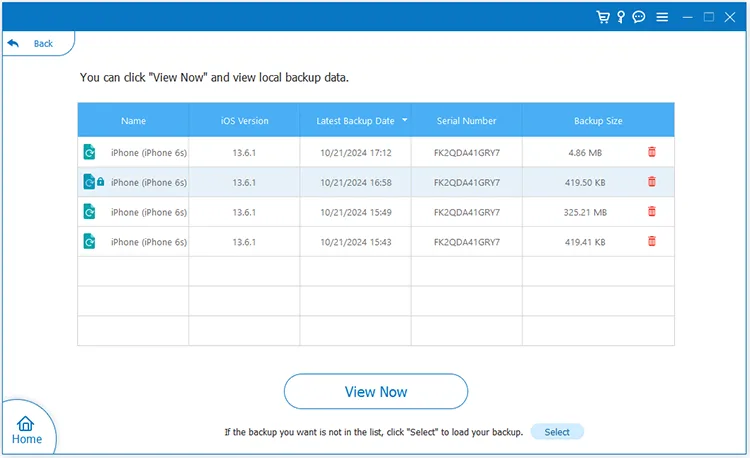This screenshot has height=458, width=750.
Task: Open the shopping cart purchase icon
Action: pos(603,17)
